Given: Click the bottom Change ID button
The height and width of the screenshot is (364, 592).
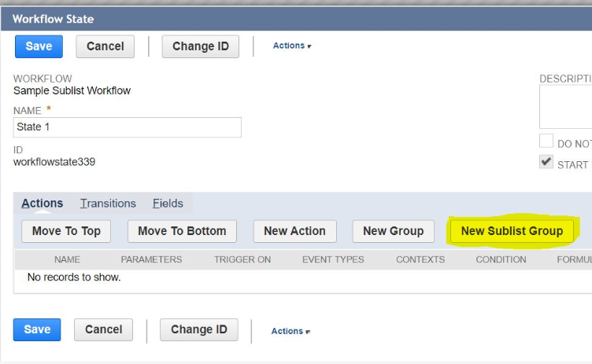Looking at the screenshot, I should click(198, 329).
